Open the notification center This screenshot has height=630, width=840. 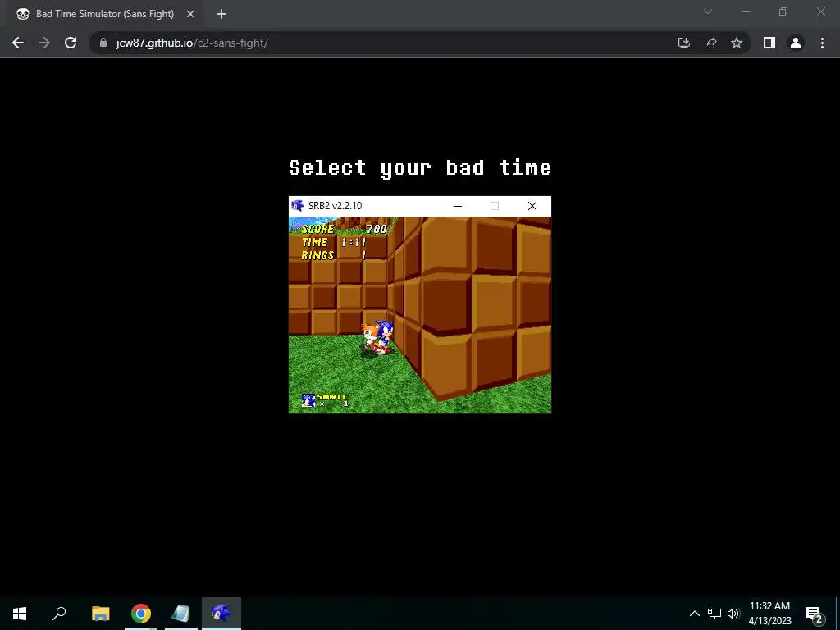pos(815,614)
